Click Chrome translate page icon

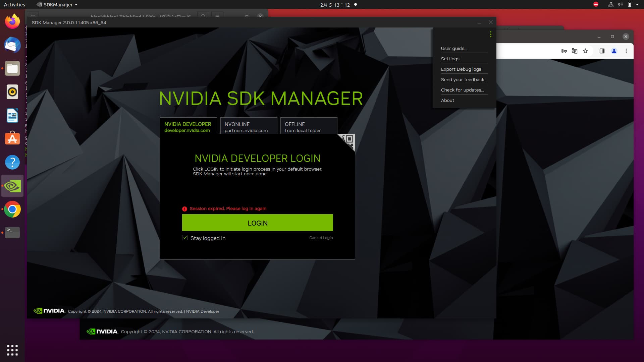coord(575,51)
